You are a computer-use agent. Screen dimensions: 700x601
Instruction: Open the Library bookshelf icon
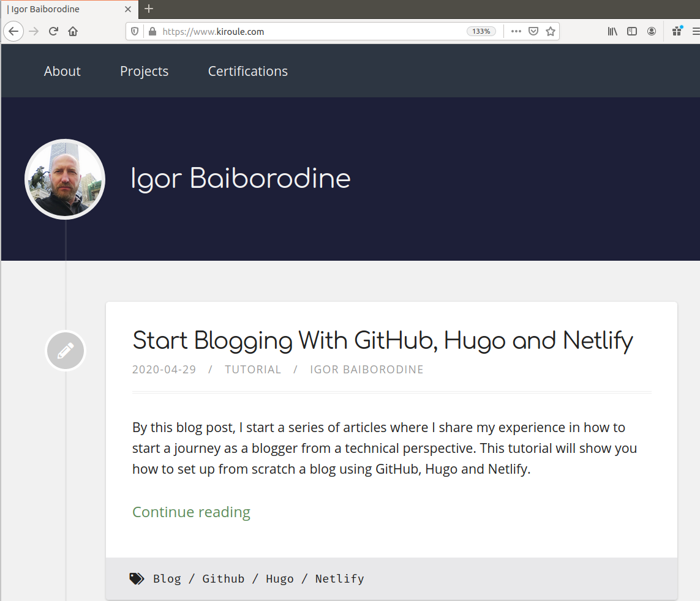pyautogui.click(x=612, y=31)
